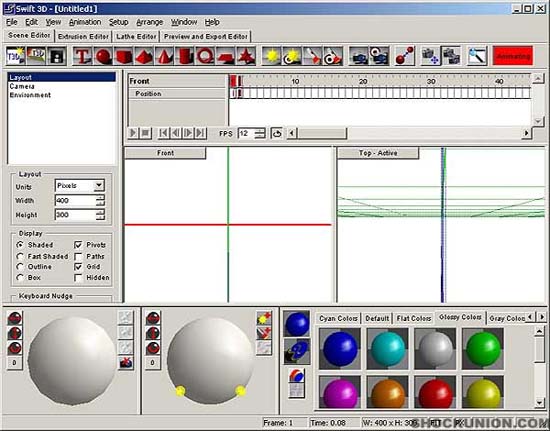Switch to the Lathe Editor tab
The height and width of the screenshot is (431, 550).
[136, 36]
